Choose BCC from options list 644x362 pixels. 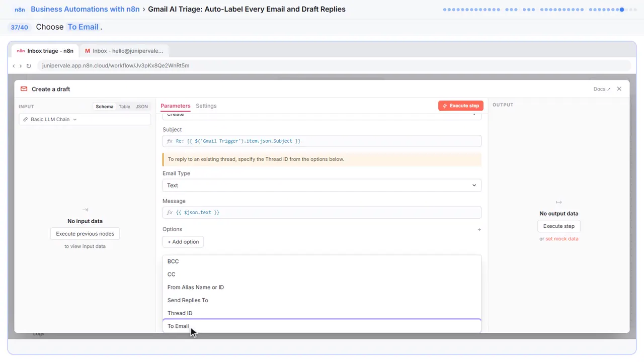click(x=322, y=261)
